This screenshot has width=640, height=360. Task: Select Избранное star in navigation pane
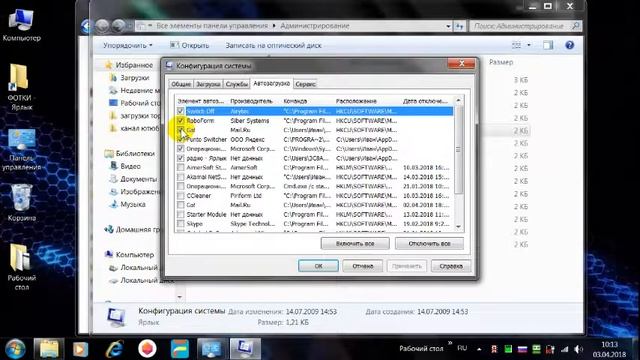click(109, 65)
